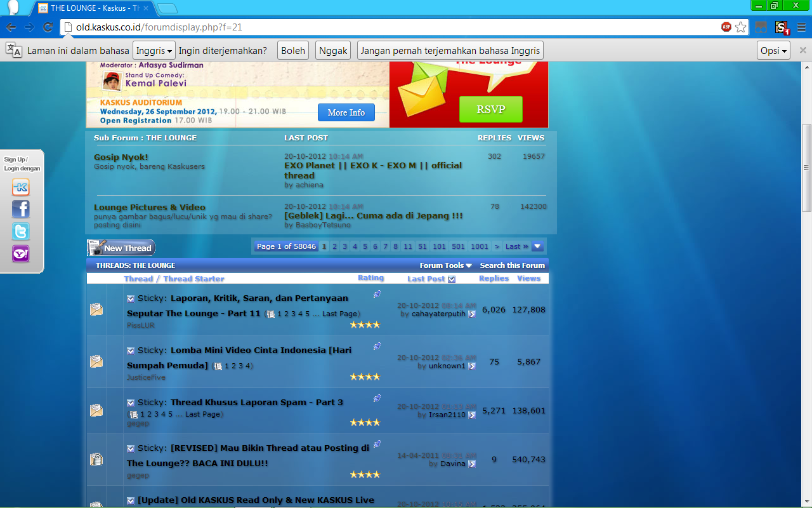
Task: Go to last post by cahayaterputih arrow icon
Action: pos(471,314)
